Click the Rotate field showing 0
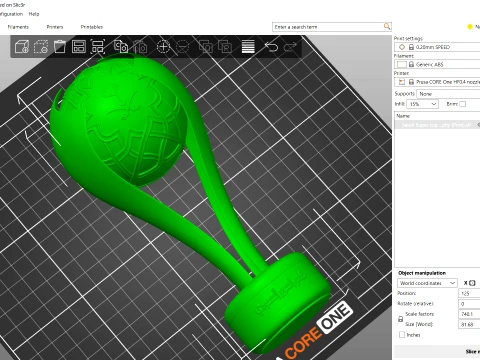The width and height of the screenshot is (480, 360). (469, 304)
